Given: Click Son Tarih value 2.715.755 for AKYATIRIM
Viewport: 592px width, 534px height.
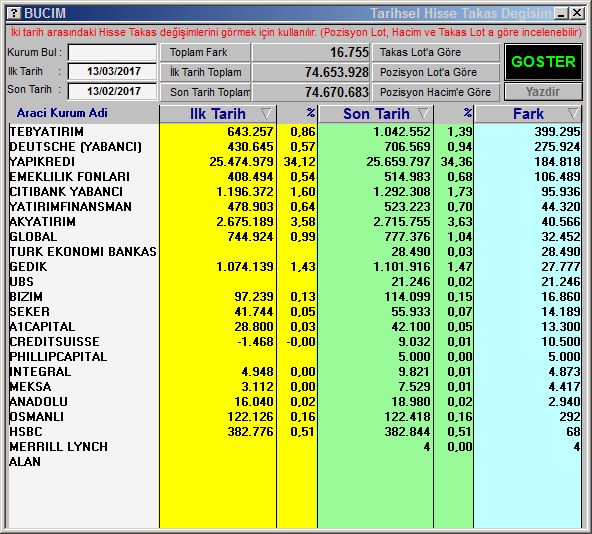Looking at the screenshot, I should coord(402,222).
